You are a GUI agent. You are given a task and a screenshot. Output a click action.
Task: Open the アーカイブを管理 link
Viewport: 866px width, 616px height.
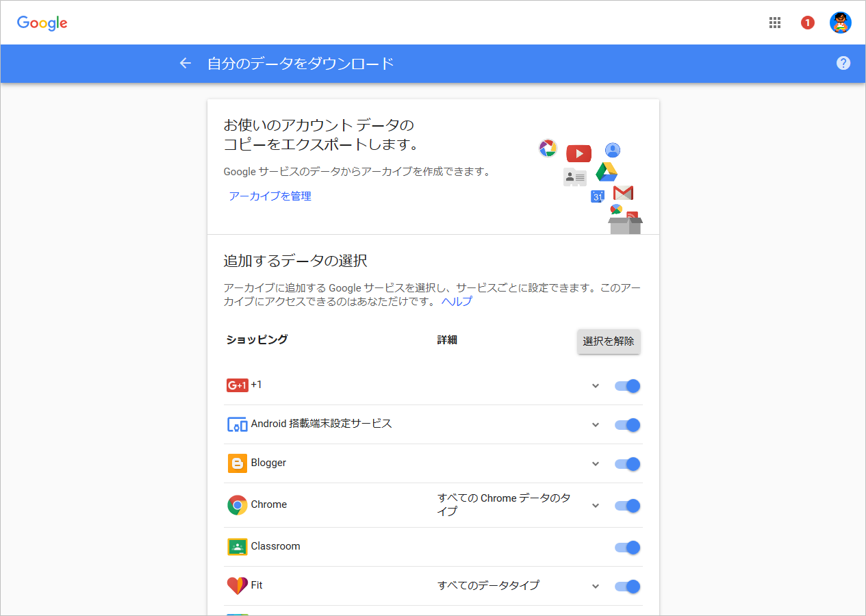pyautogui.click(x=270, y=196)
